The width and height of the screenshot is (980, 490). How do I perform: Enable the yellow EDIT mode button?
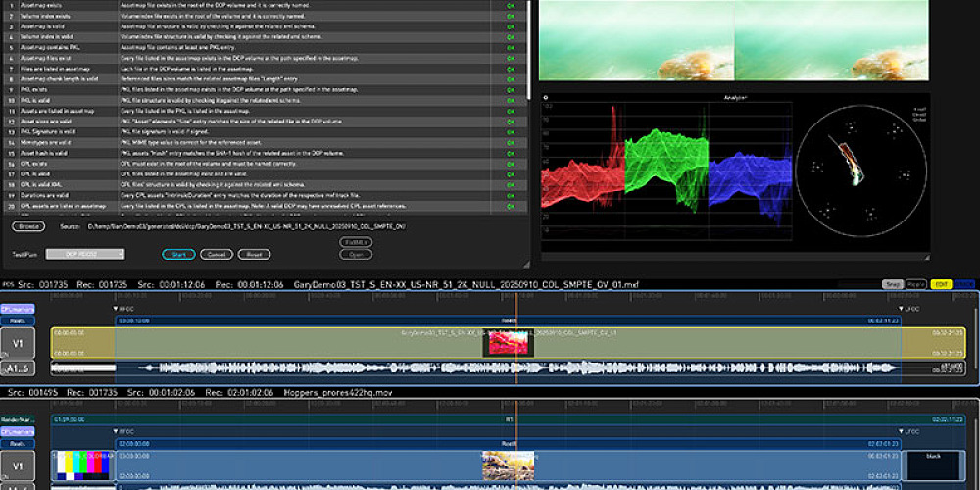click(x=941, y=284)
